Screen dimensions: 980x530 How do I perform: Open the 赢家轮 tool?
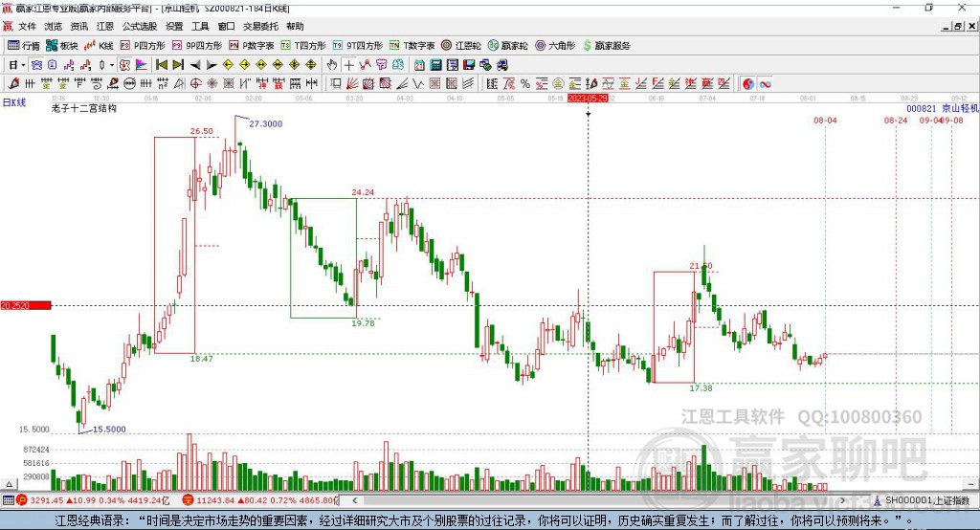[x=507, y=46]
